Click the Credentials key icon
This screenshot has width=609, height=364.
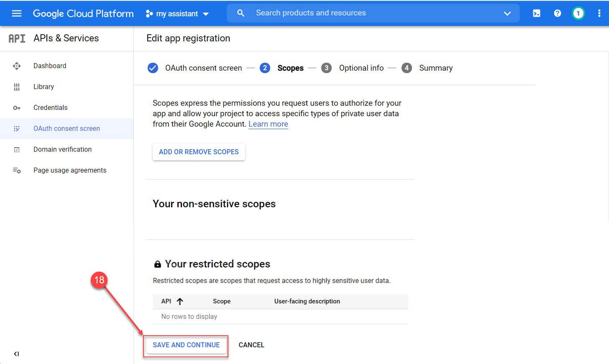pos(17,108)
